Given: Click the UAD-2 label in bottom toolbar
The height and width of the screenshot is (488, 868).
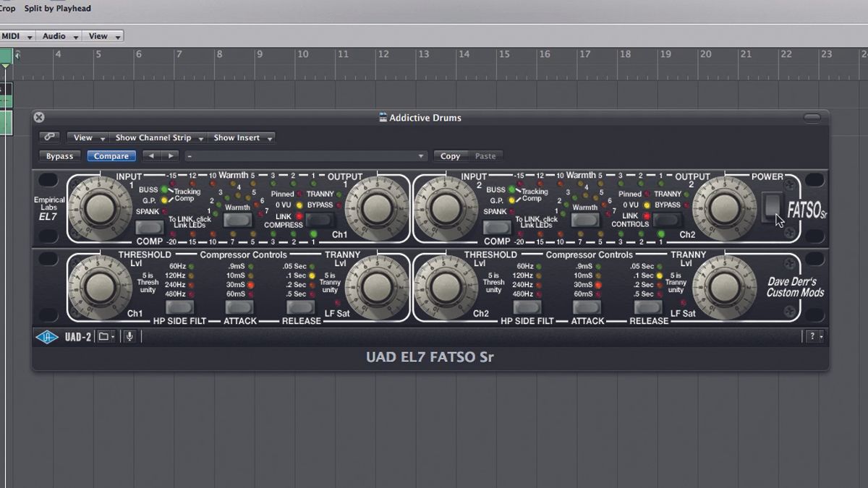Looking at the screenshot, I should coord(77,337).
